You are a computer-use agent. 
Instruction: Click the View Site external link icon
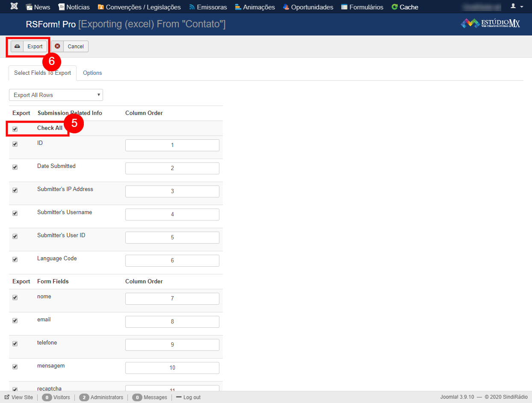pos(7,397)
